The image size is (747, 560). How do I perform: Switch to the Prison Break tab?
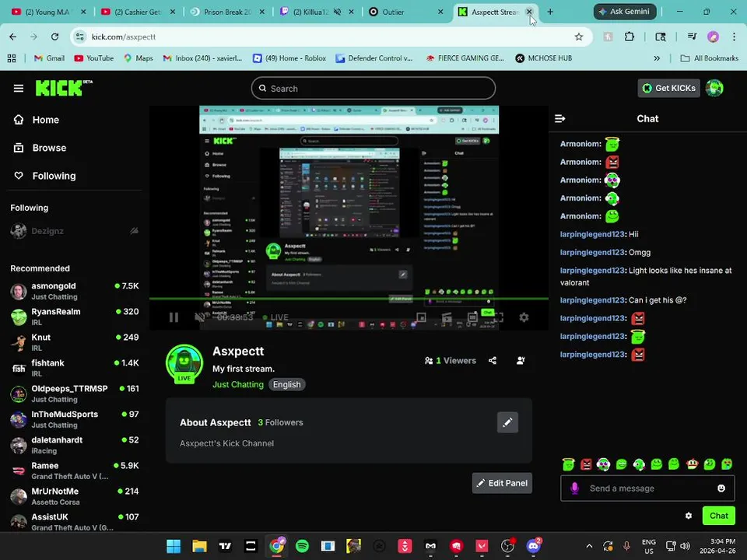227,12
